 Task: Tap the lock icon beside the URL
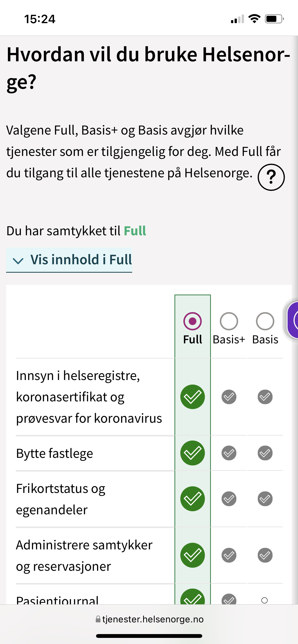pos(98,619)
